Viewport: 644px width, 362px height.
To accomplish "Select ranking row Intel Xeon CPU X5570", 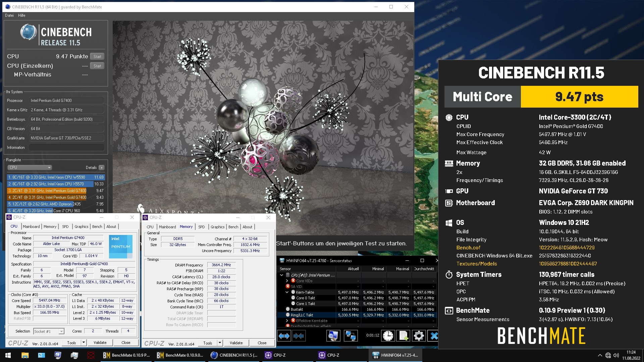I will pos(56,184).
